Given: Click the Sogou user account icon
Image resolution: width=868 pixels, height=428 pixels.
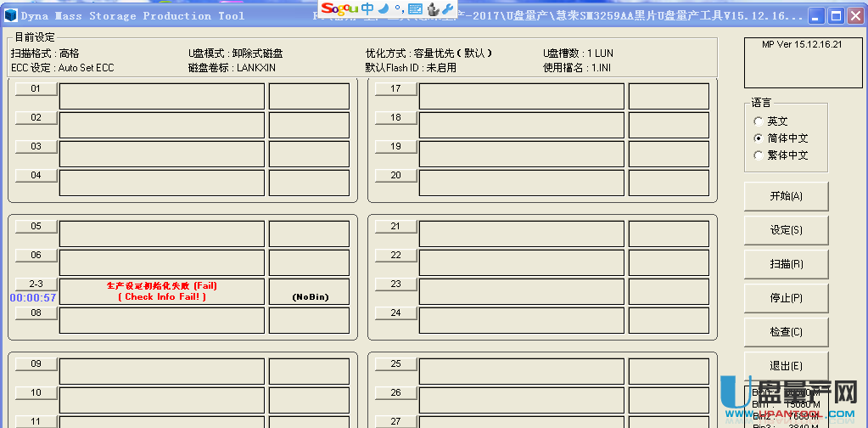Looking at the screenshot, I should 432,9.
